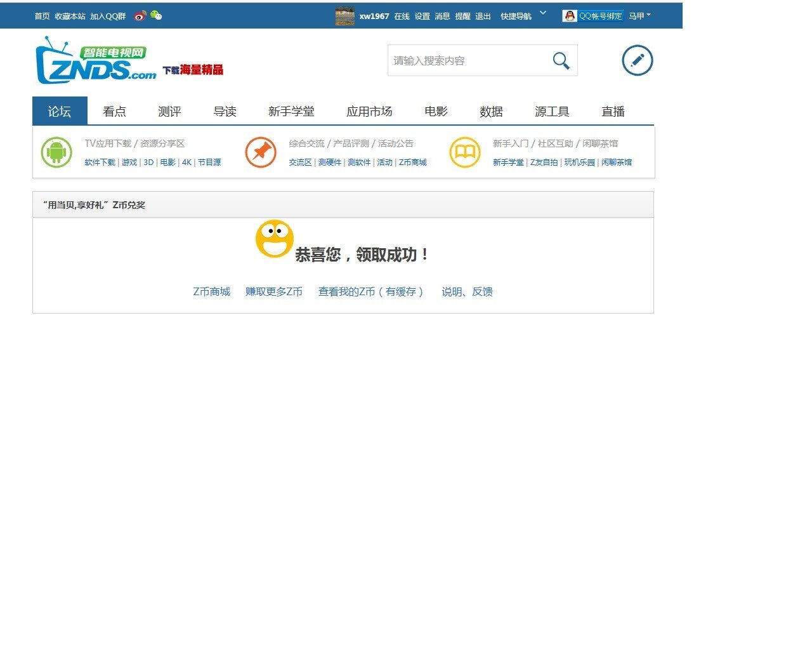Click the WeChat icon in top bar
This screenshot has width=812, height=650.
click(x=156, y=15)
